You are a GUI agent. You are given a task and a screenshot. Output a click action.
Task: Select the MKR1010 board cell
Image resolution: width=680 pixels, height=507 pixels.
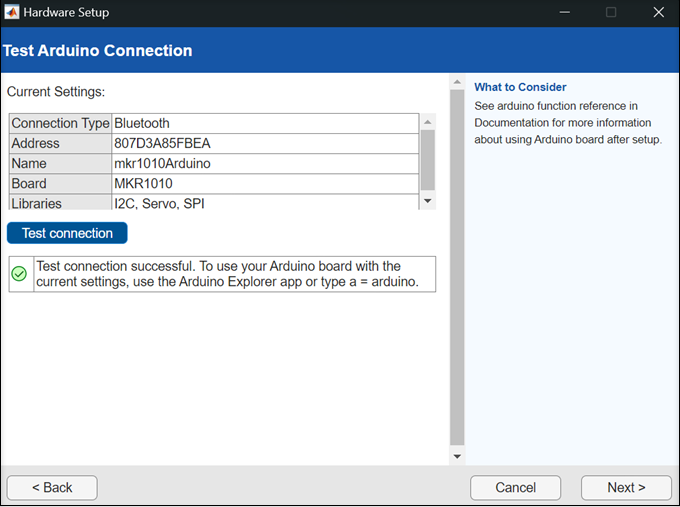pos(265,184)
